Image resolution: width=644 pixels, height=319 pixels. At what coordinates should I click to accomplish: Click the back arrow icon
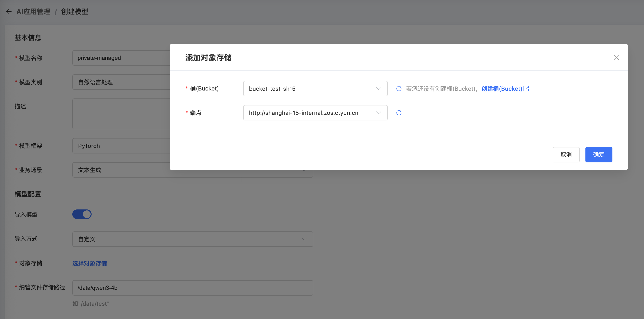[9, 12]
